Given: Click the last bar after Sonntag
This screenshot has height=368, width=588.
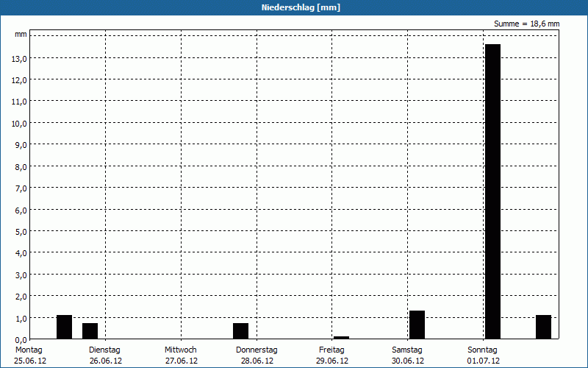Looking at the screenshot, I should pos(543,327).
